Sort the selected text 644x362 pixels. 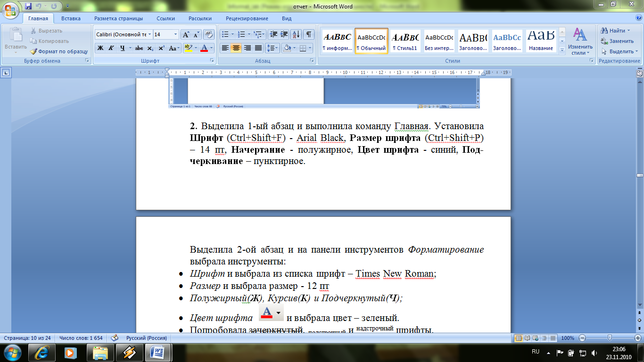[296, 34]
